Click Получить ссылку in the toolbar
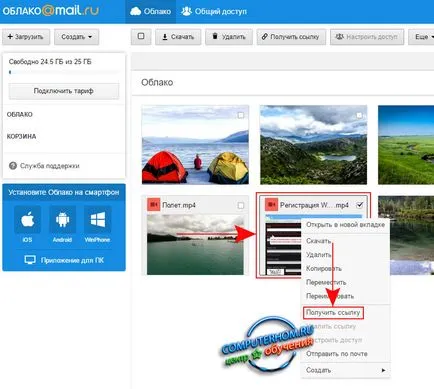434x389 pixels. click(x=291, y=37)
